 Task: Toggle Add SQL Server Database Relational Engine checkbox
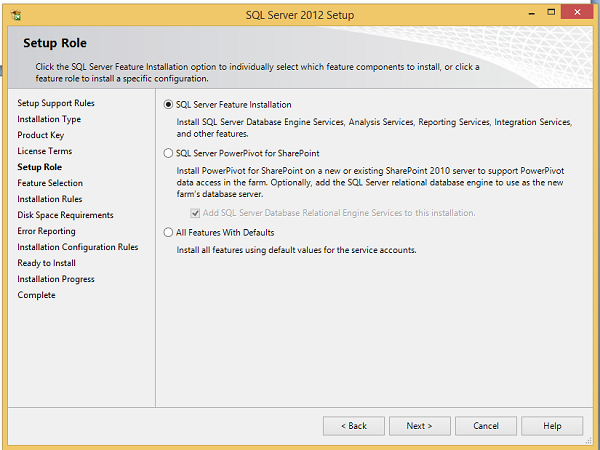click(195, 213)
